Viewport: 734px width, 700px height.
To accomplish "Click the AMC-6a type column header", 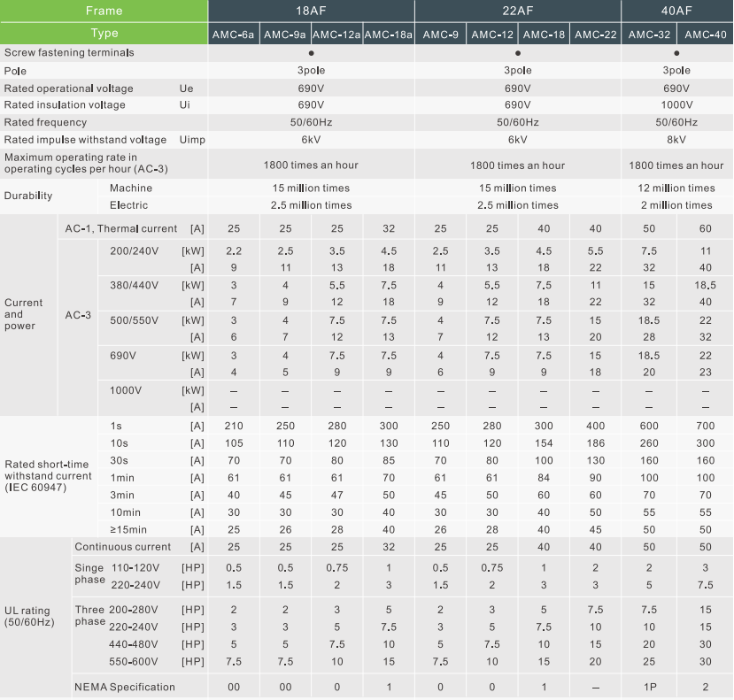I will (x=234, y=35).
